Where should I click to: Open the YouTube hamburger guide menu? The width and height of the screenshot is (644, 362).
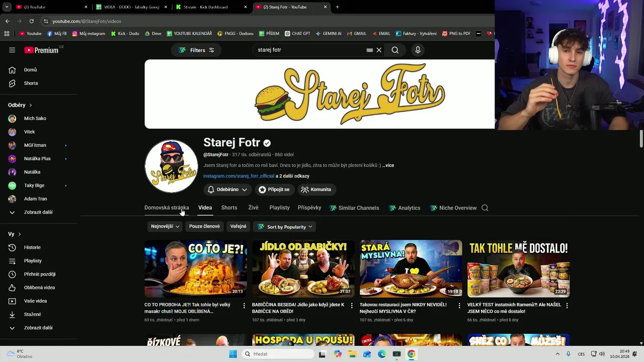[12, 50]
